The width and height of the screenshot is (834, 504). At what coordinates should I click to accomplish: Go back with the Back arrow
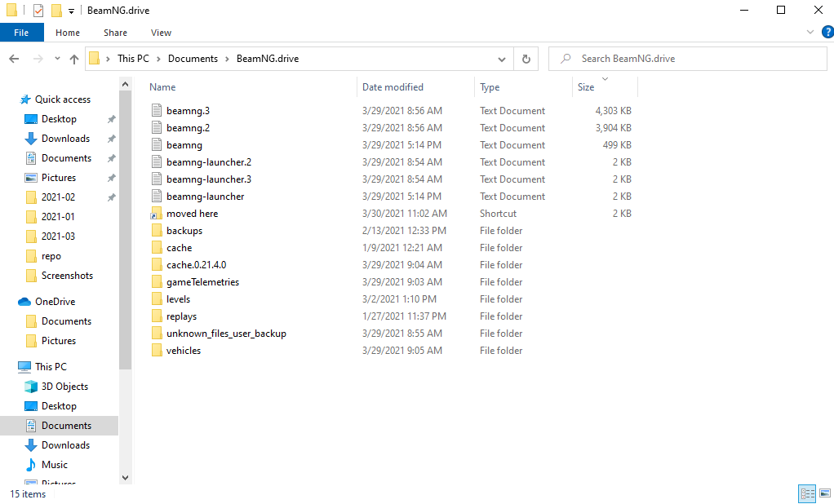click(x=15, y=59)
